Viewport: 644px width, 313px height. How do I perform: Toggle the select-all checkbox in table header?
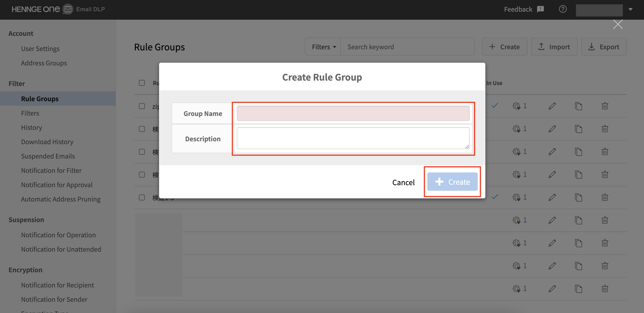tap(142, 83)
